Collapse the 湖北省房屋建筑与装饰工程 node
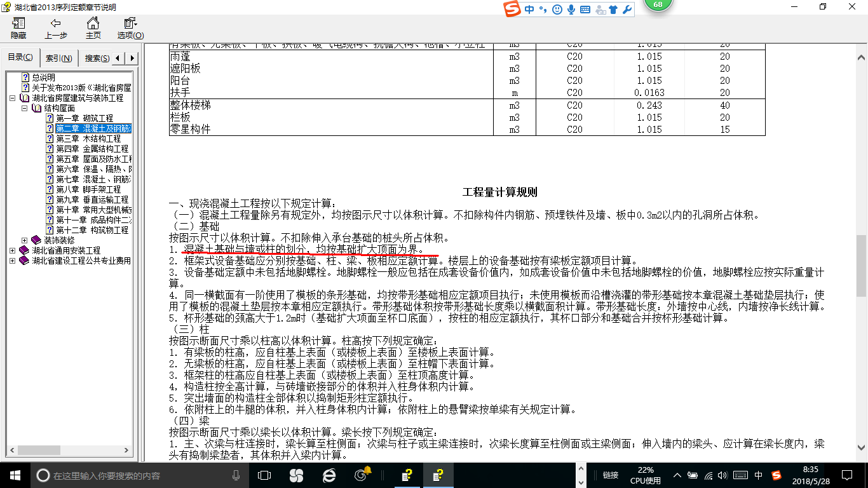 13,98
